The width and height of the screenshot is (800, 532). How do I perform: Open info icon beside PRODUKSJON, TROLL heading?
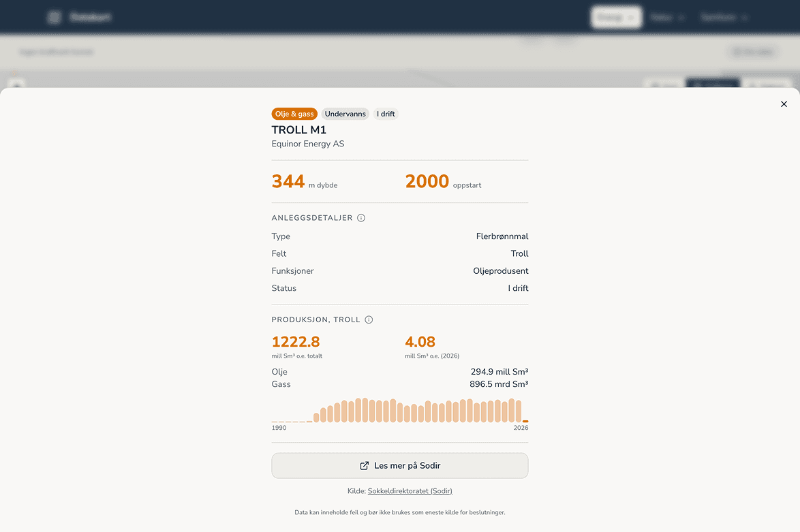369,319
